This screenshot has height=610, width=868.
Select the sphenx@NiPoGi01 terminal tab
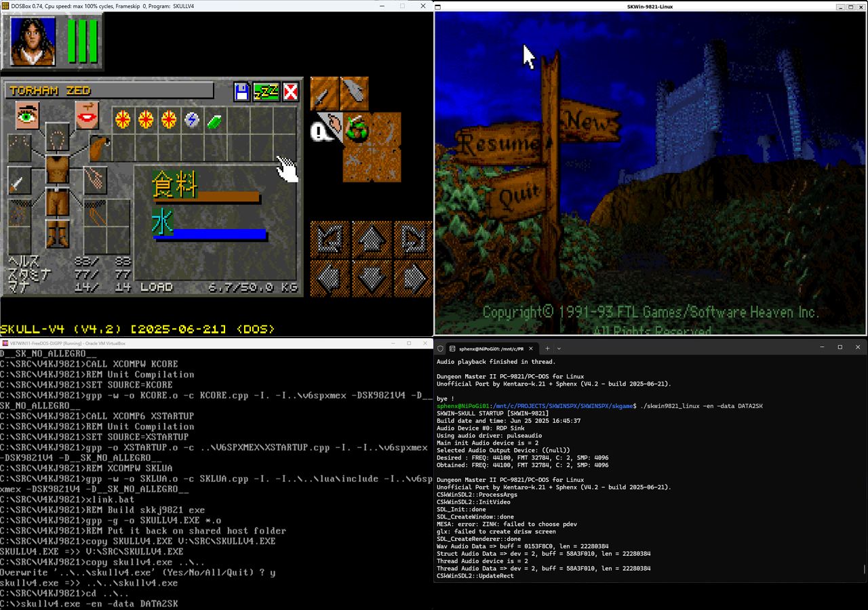click(x=492, y=348)
